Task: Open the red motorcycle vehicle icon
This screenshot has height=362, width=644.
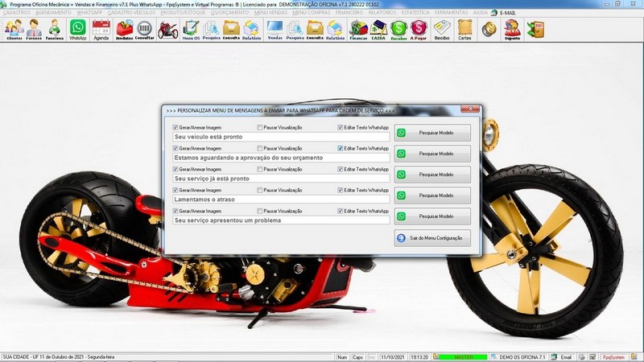Action: pos(168,30)
